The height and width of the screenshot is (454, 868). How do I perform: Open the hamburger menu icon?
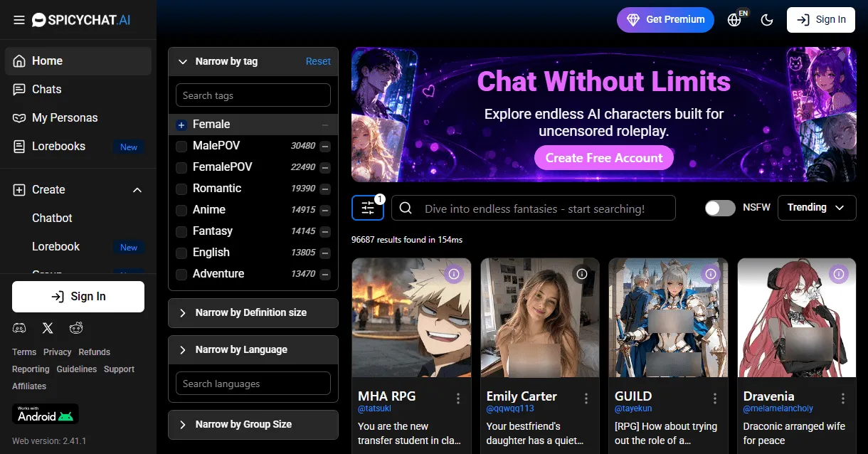point(19,20)
